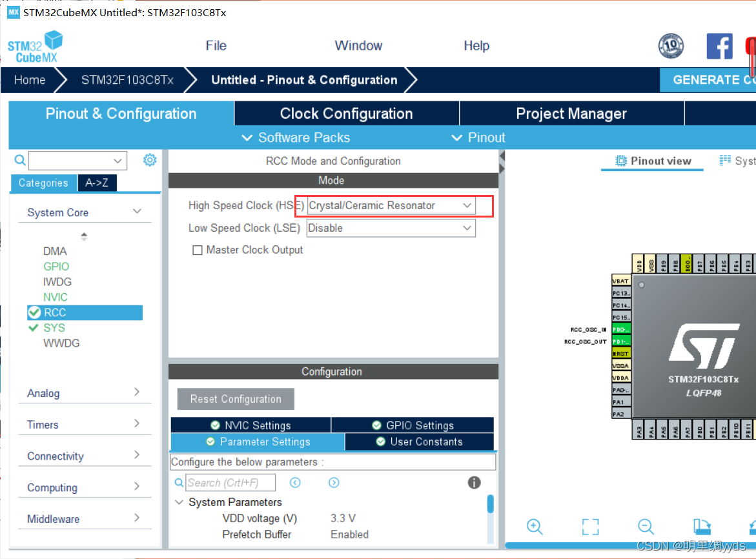The width and height of the screenshot is (756, 559).
Task: Click the PA1 pin on chip
Action: [621, 402]
